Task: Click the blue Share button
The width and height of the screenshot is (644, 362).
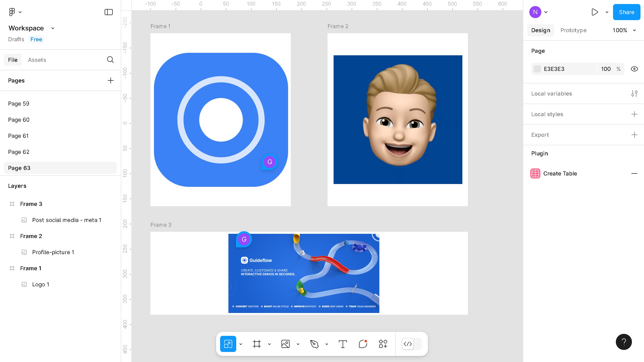Action: [626, 12]
